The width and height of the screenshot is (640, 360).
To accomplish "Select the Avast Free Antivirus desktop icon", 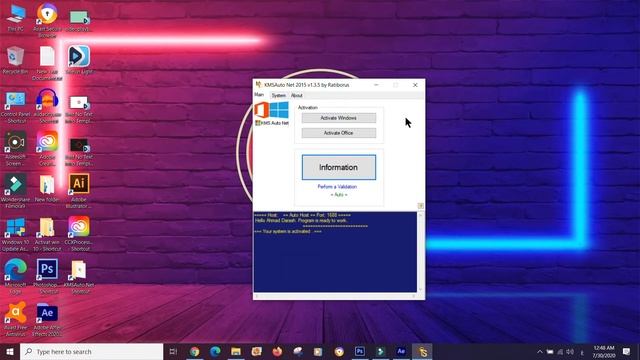I will pos(16,319).
